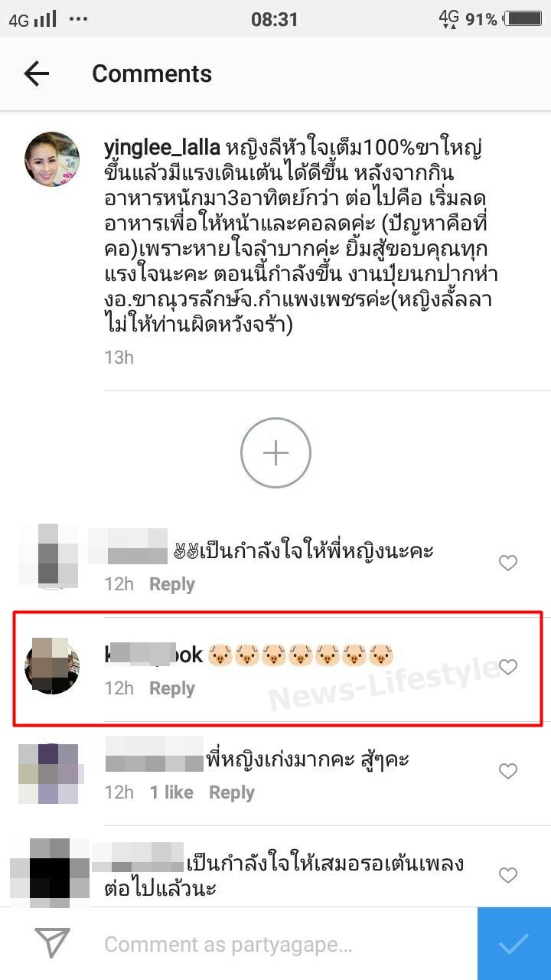Reply to the comment with 1 like
The height and width of the screenshot is (980, 551).
[232, 792]
